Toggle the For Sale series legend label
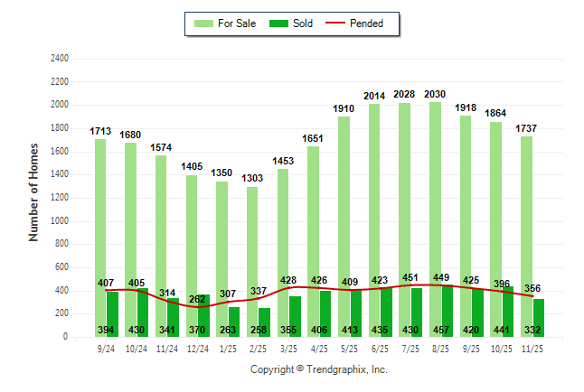The height and width of the screenshot is (392, 584). 237,23
